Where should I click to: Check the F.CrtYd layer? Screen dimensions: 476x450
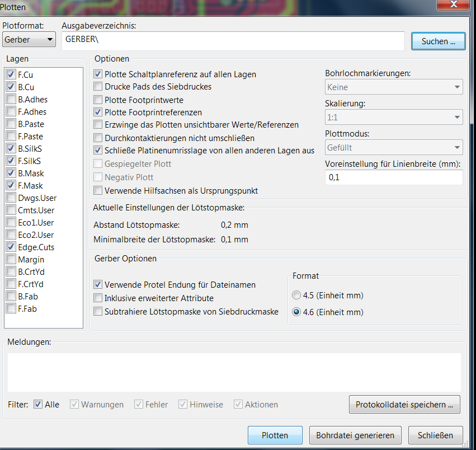tap(11, 284)
